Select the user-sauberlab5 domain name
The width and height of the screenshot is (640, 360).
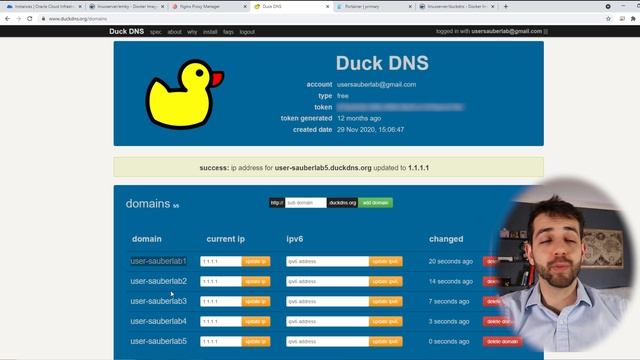coord(158,341)
